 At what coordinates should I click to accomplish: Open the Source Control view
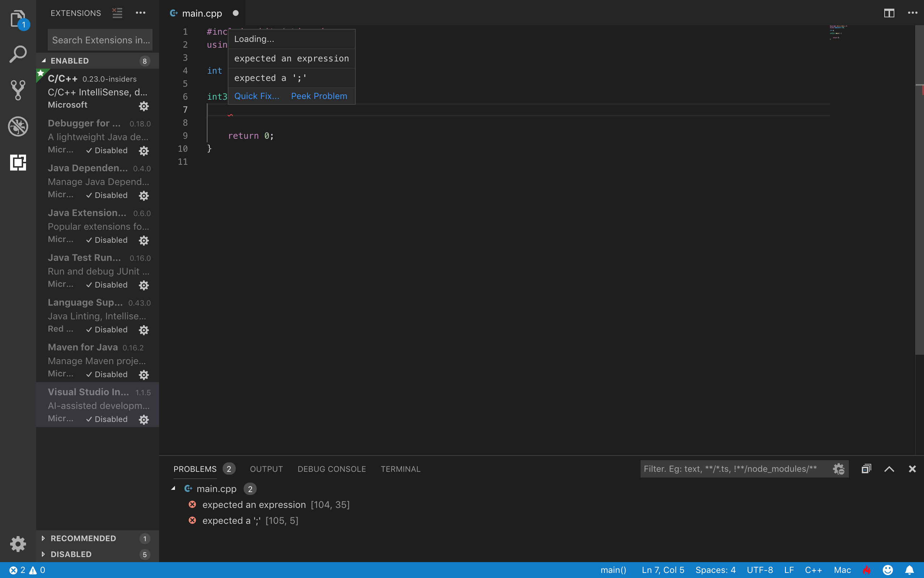(18, 90)
